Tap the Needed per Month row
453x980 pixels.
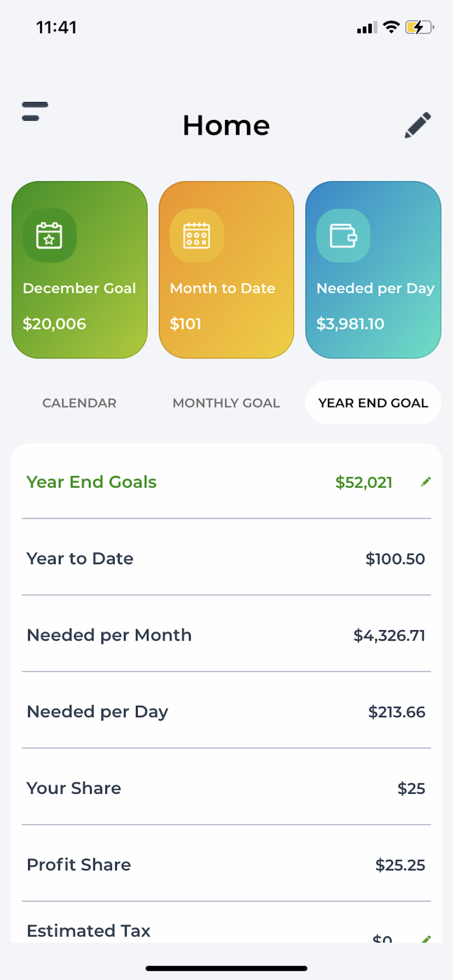click(226, 635)
